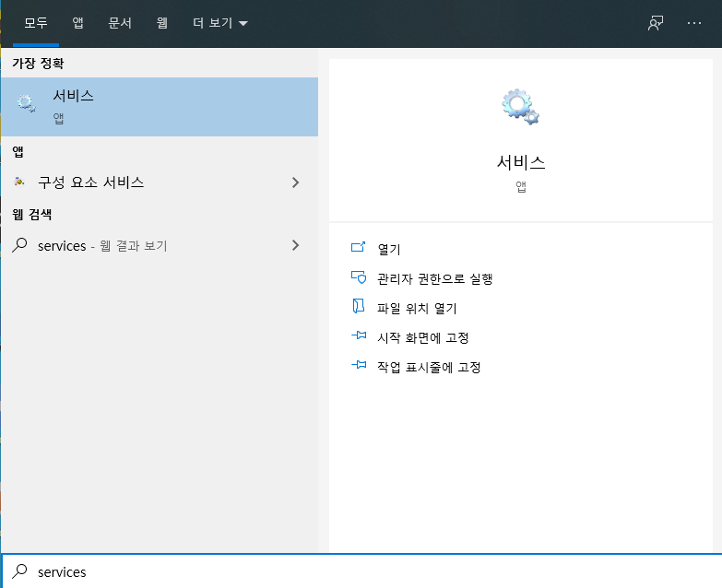
Task: Click the search box magnifier icon
Action: point(19,571)
